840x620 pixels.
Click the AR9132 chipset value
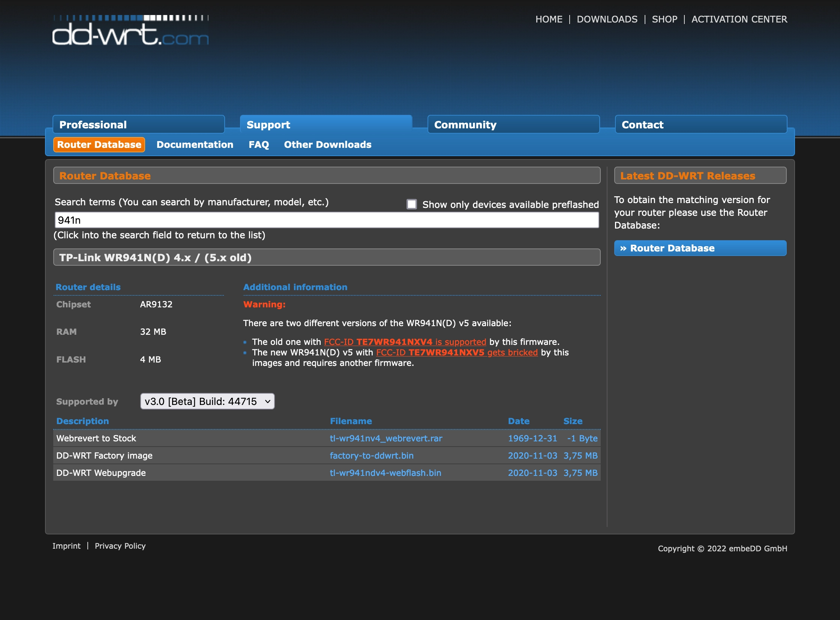tap(156, 304)
